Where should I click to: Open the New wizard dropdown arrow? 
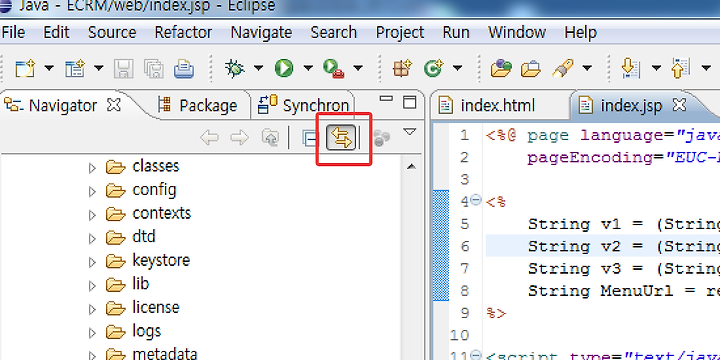(49, 68)
